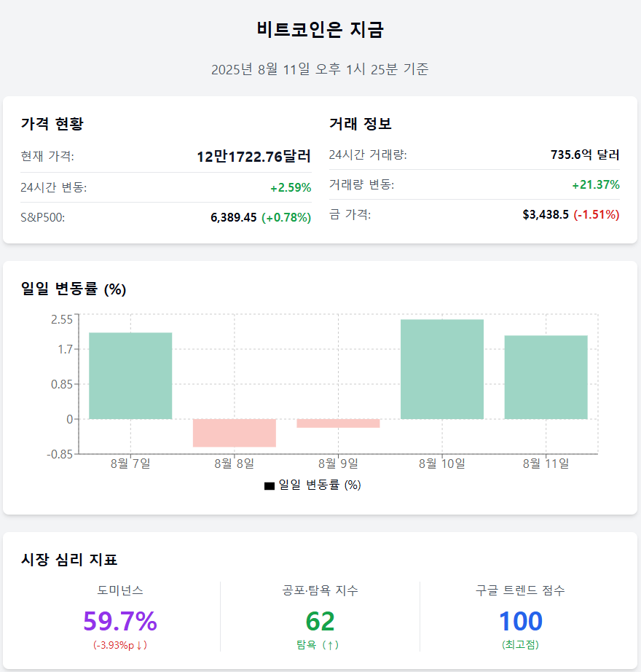Click the (+0.78%) S&P500 change
This screenshot has width=641, height=672.
coord(286,217)
